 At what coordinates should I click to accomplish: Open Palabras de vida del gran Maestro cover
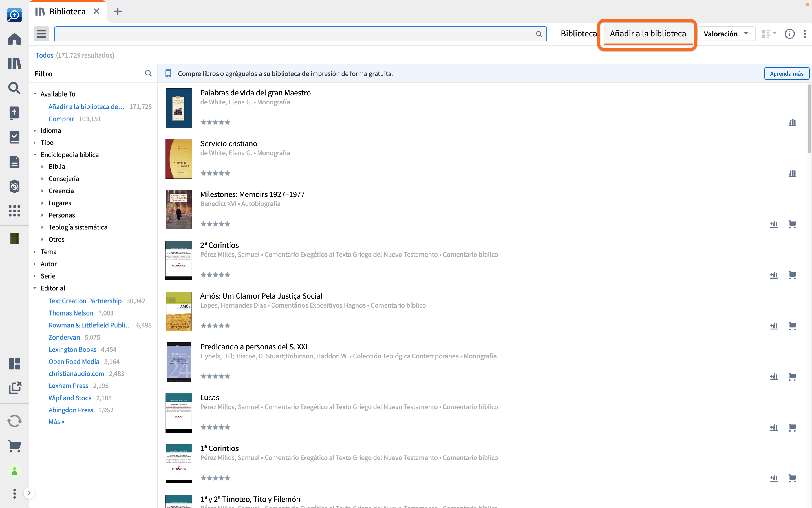click(178, 108)
